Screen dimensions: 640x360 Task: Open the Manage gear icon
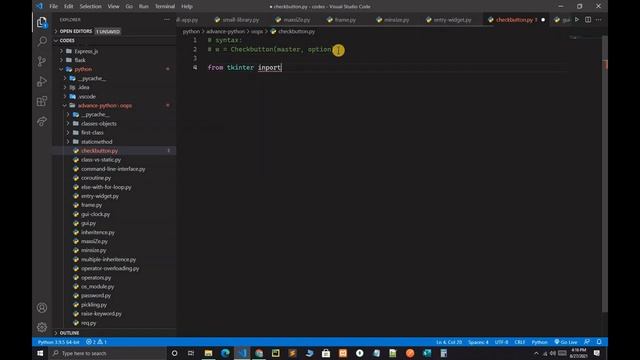point(42,327)
